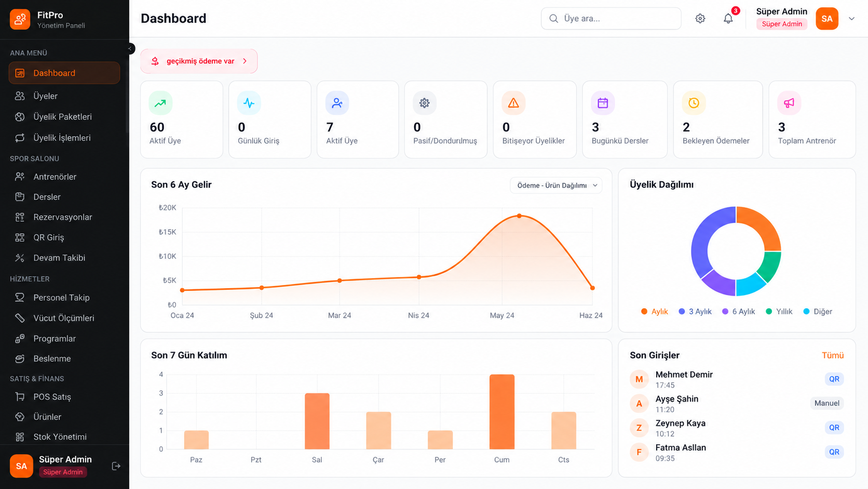Open notifications bell
The image size is (868, 489).
click(728, 19)
